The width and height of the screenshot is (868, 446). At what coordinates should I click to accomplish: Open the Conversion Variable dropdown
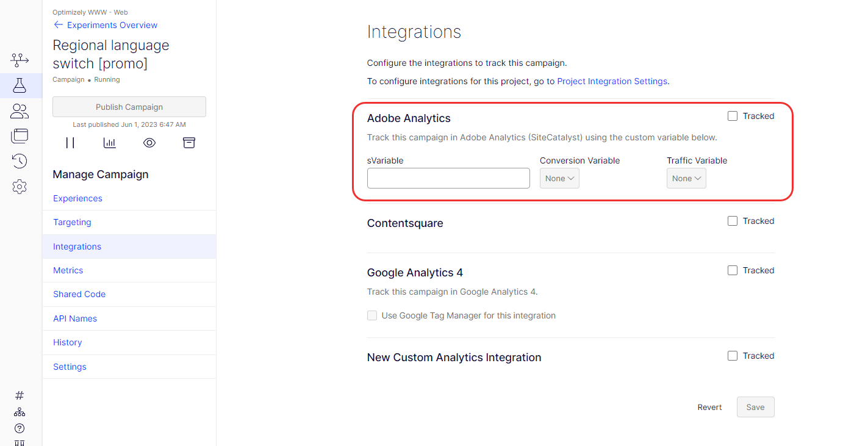click(x=559, y=178)
